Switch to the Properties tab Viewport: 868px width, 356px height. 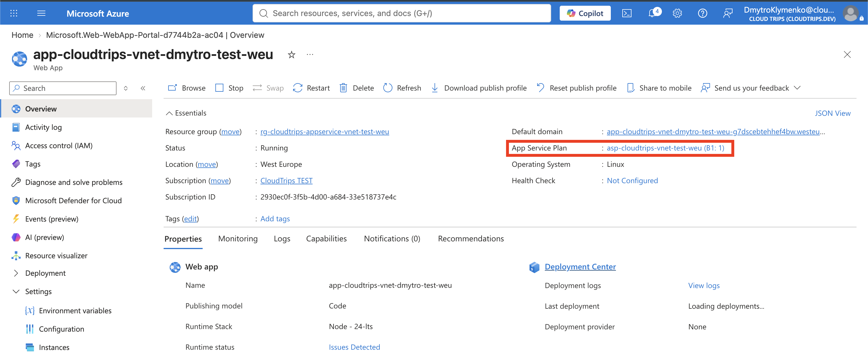pyautogui.click(x=183, y=238)
